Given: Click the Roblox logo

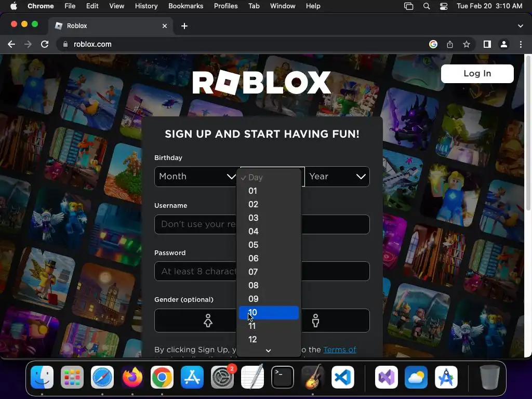Looking at the screenshot, I should 262,83.
